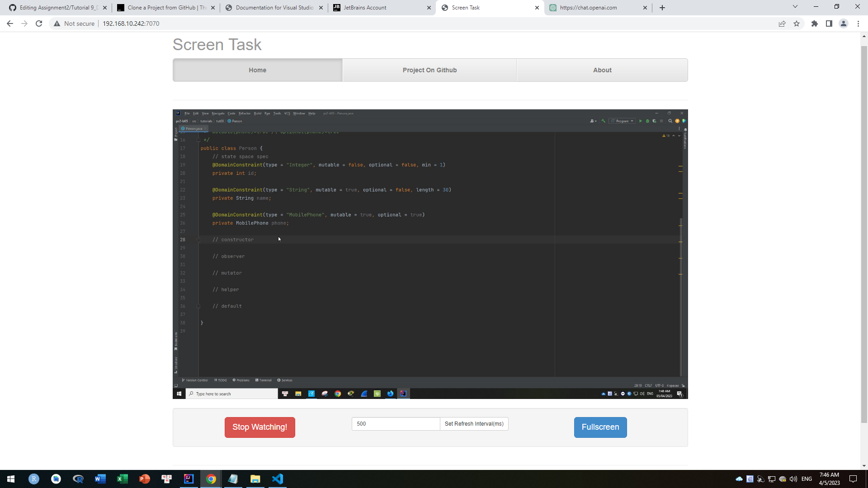Open Chrome side panel icon
Viewport: 868px width, 488px height.
[829, 23]
